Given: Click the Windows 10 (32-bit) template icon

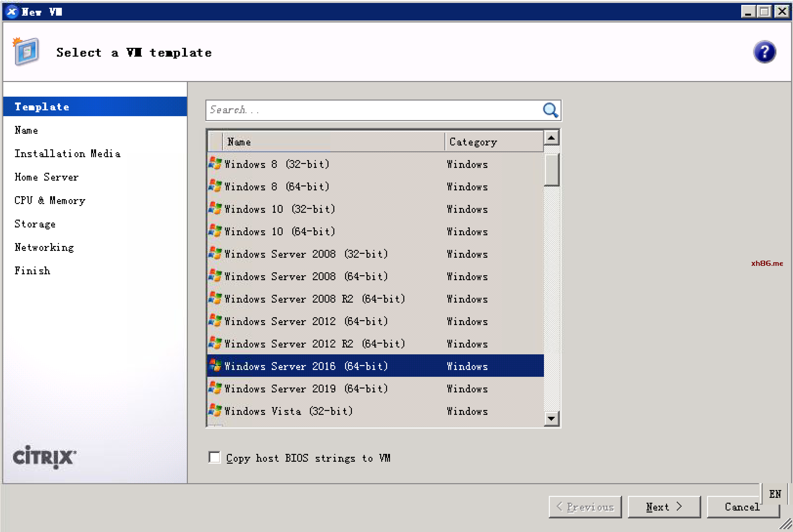Looking at the screenshot, I should (x=215, y=208).
